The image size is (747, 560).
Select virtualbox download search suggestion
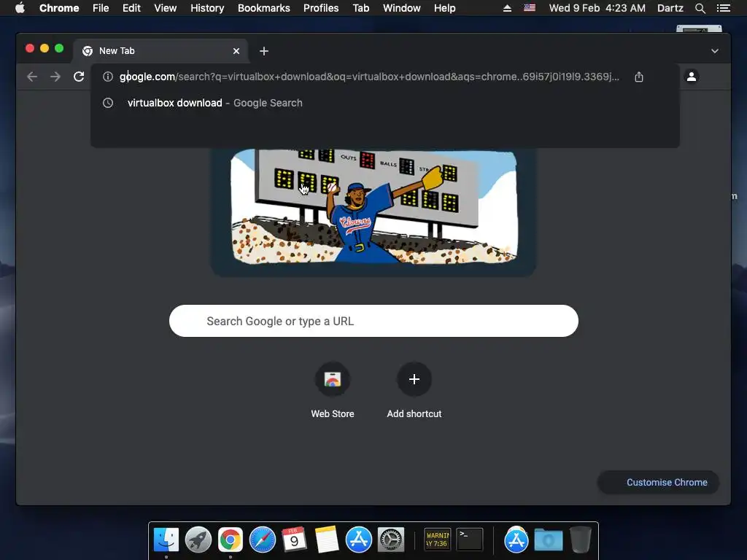385,103
